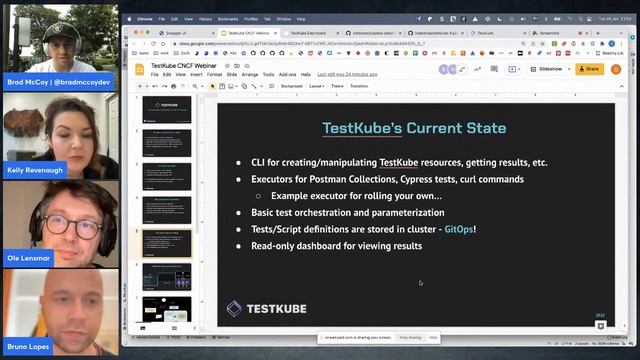The image size is (640, 360).
Task: Open the Layout dropdown
Action: pos(317,86)
